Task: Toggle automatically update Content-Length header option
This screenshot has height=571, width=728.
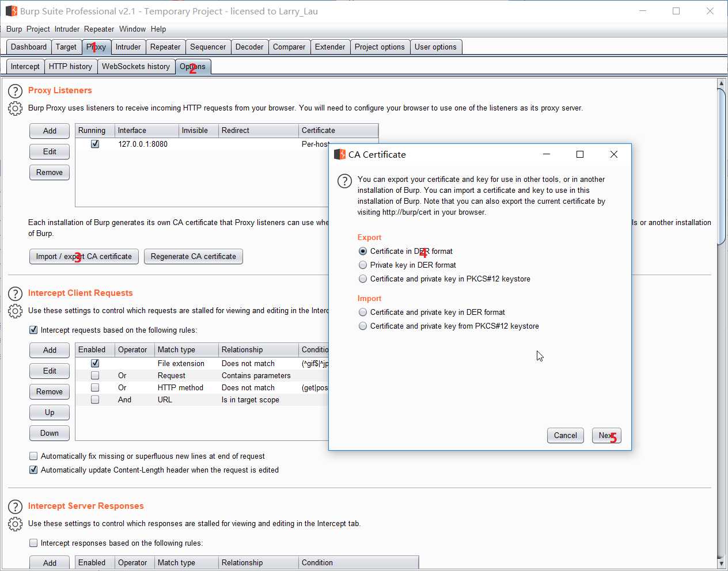Action: point(33,470)
